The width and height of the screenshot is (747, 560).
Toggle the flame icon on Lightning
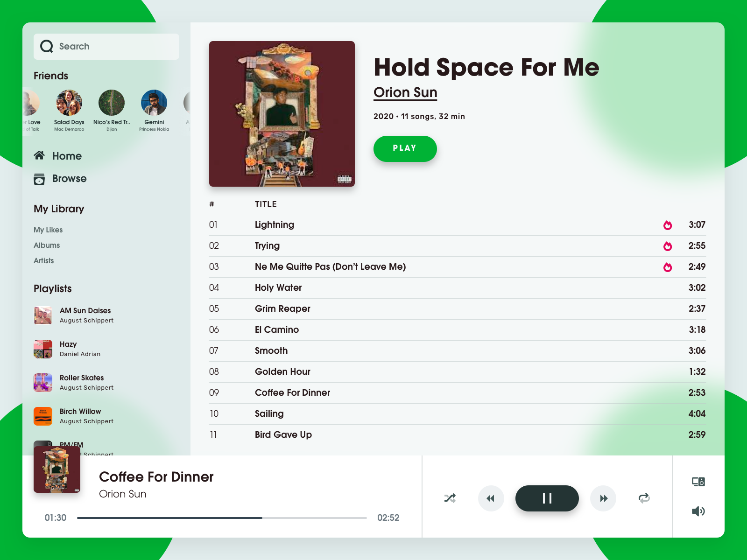(x=668, y=225)
